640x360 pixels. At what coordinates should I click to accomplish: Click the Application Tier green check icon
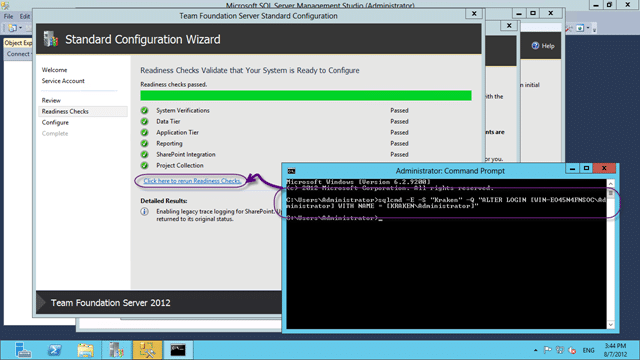[x=144, y=132]
